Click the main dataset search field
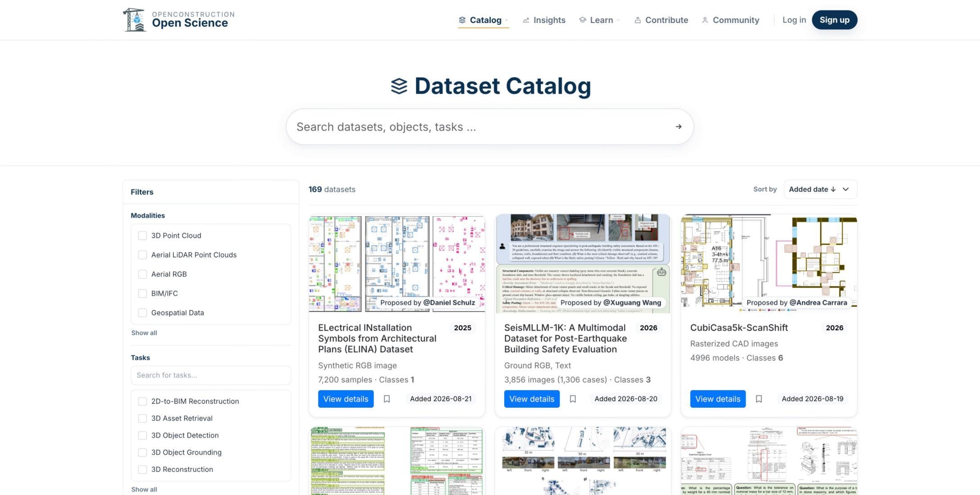This screenshot has height=495, width=980. [x=490, y=127]
